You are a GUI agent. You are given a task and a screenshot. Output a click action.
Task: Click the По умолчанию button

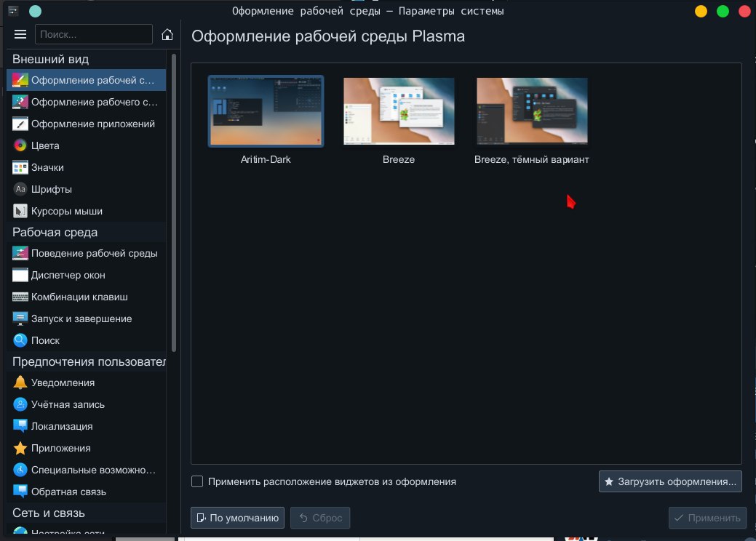coord(237,518)
